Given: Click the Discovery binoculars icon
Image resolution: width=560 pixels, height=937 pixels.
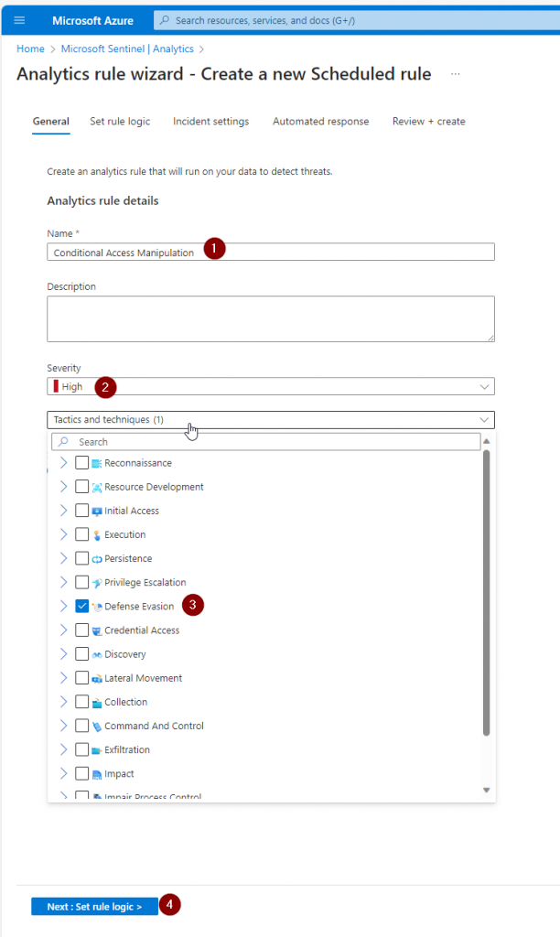Looking at the screenshot, I should [x=97, y=654].
